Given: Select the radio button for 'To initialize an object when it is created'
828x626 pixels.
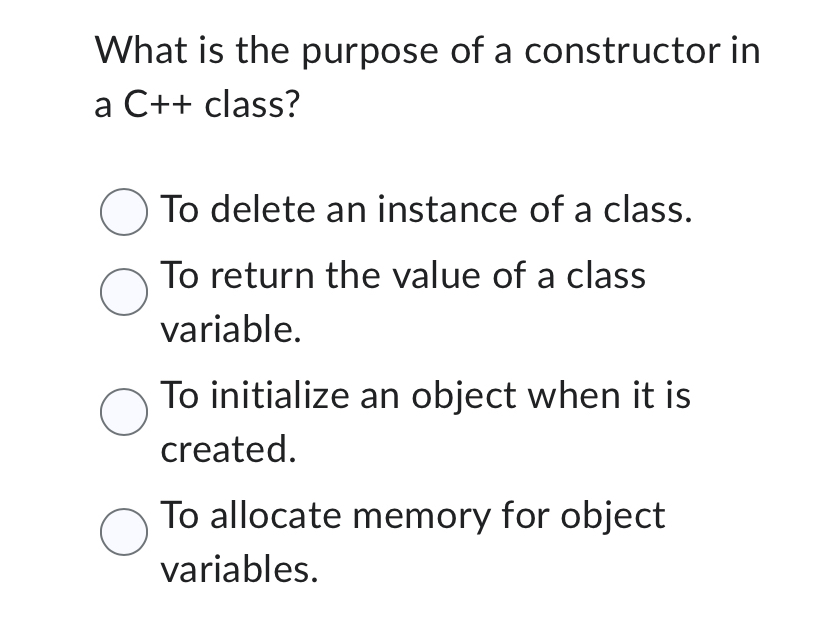Looking at the screenshot, I should tap(122, 414).
